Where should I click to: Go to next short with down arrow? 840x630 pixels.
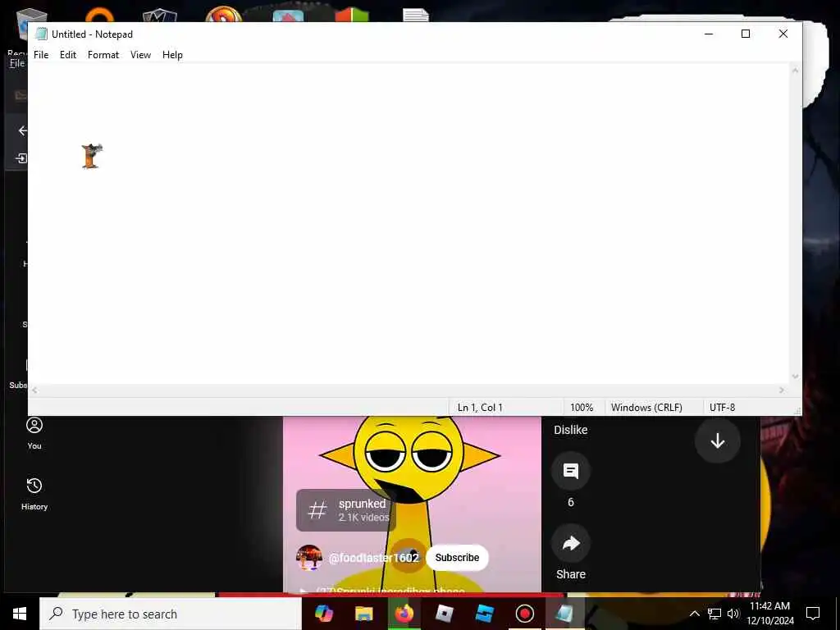click(717, 441)
